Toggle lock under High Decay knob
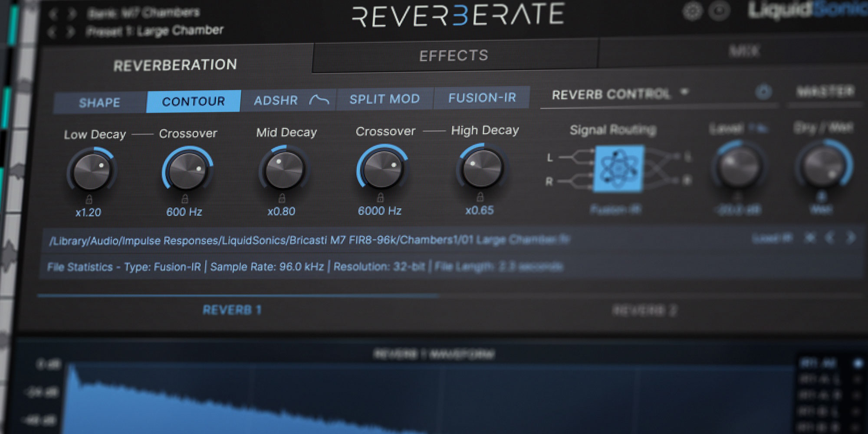Screen dimensions: 868x434 (480, 196)
